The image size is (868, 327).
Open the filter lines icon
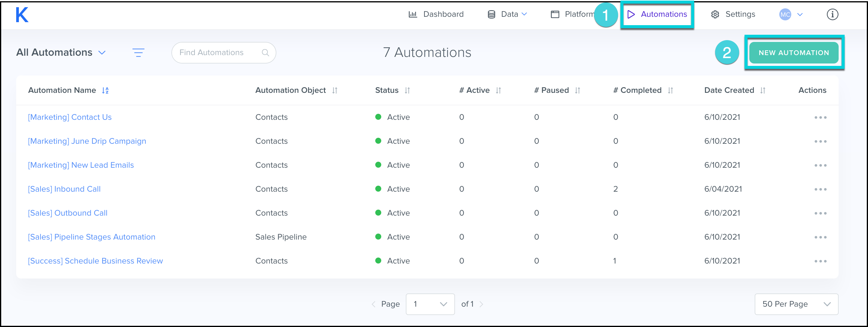click(x=138, y=52)
